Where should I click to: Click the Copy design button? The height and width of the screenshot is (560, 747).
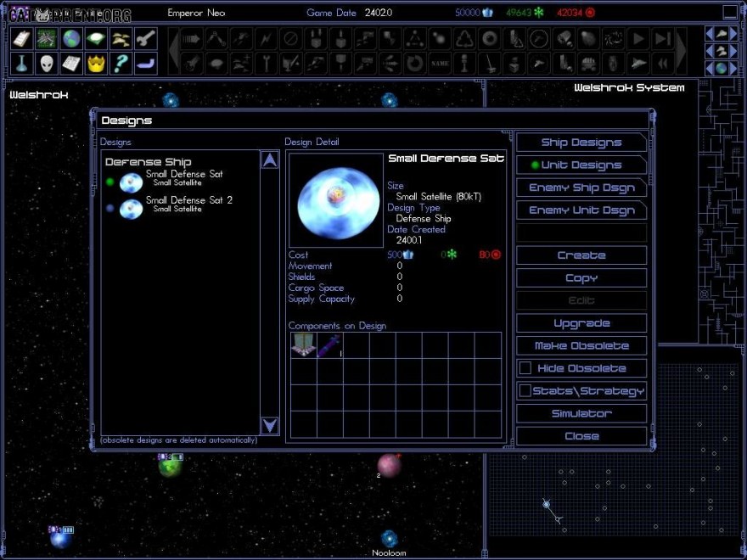click(x=581, y=277)
